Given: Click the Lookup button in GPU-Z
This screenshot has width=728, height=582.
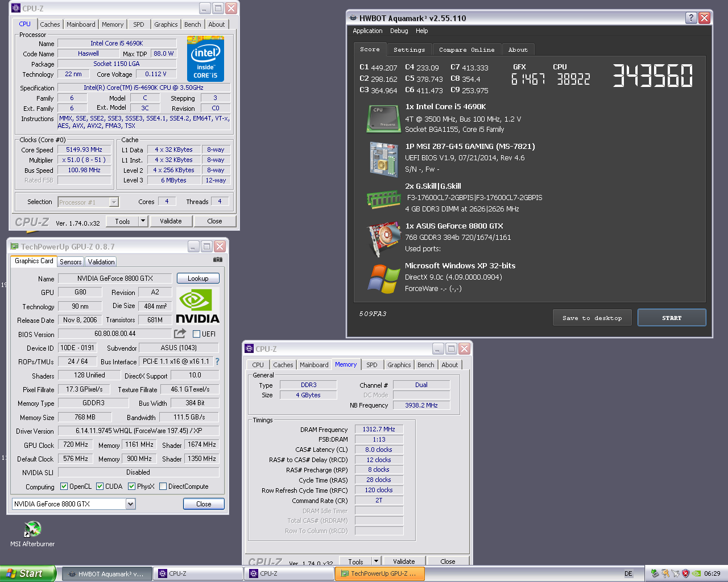Looking at the screenshot, I should (198, 278).
